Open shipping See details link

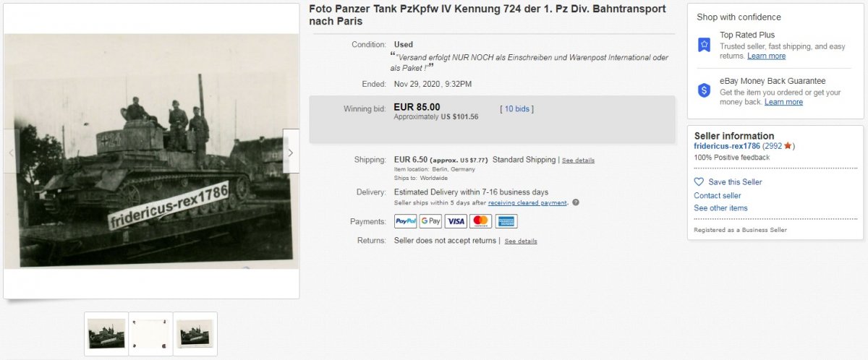(578, 160)
